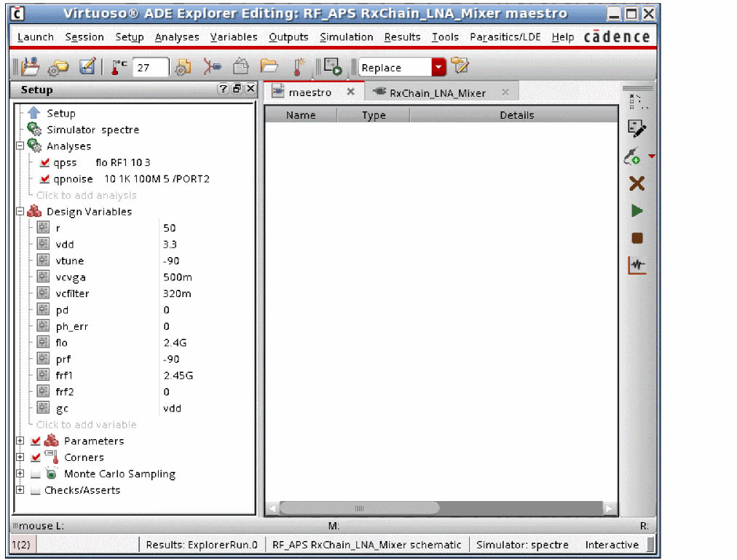Collapse the Design Variables tree node
The width and height of the screenshot is (737, 560).
20,212
